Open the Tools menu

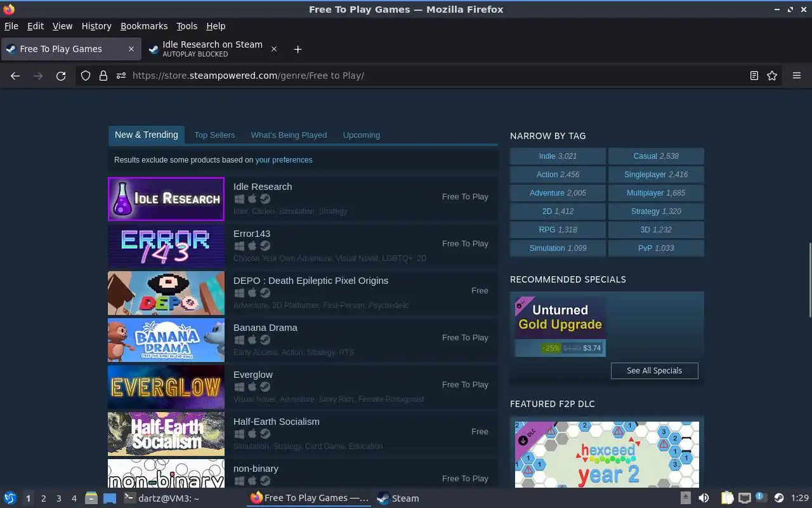(187, 26)
